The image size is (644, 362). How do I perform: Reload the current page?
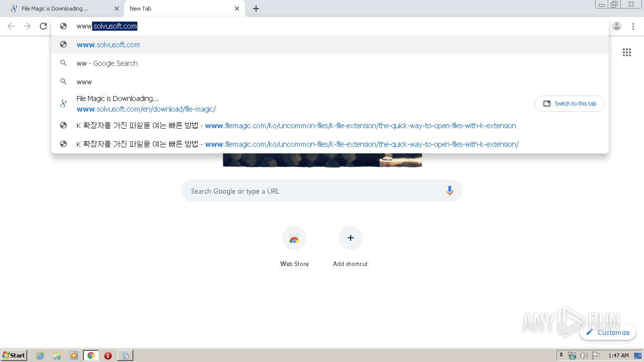pos(43,26)
